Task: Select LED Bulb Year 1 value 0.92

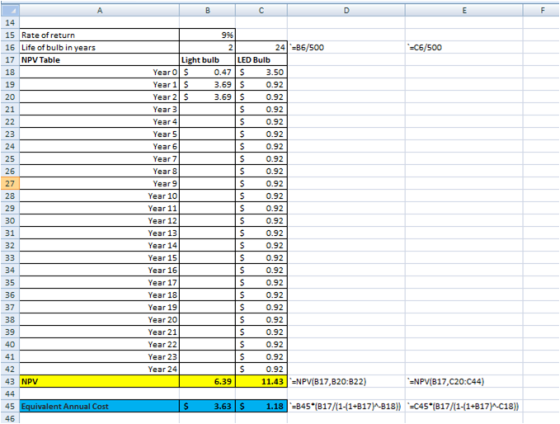Action: point(261,85)
